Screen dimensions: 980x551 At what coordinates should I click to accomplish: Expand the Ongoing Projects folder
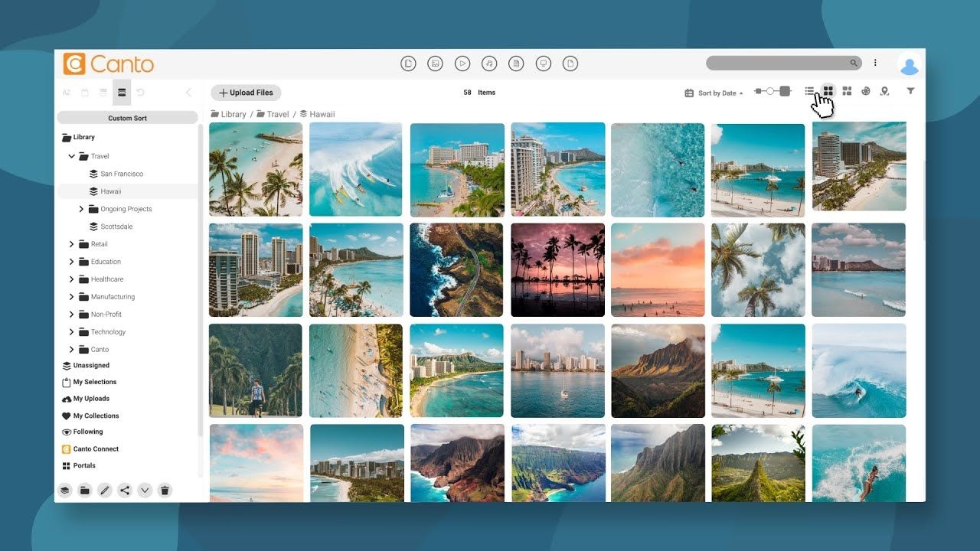click(x=82, y=209)
